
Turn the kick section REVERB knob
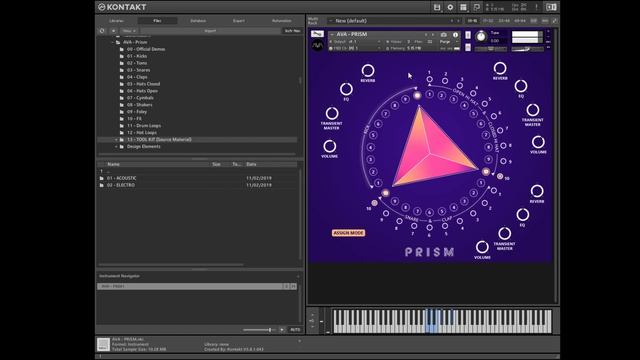pyautogui.click(x=368, y=71)
